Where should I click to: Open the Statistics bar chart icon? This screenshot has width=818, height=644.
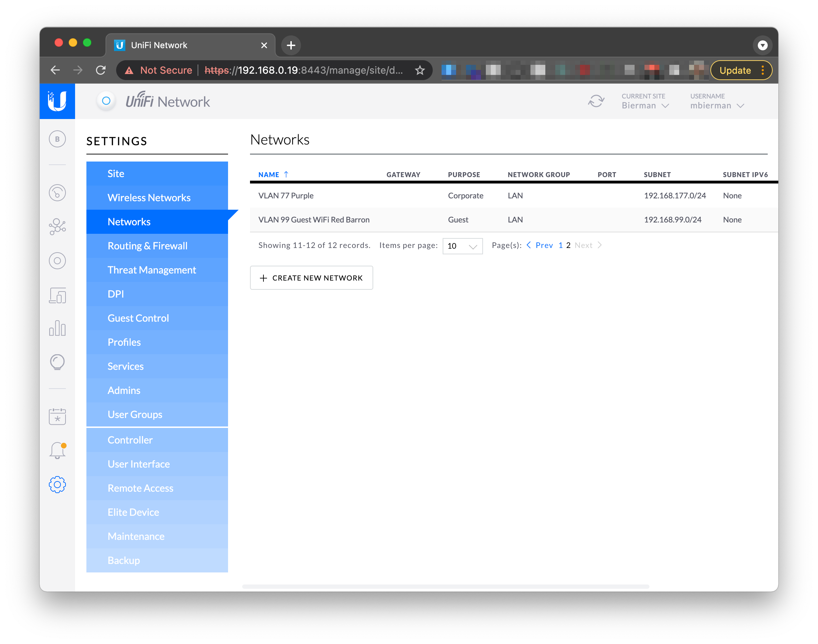coord(57,328)
